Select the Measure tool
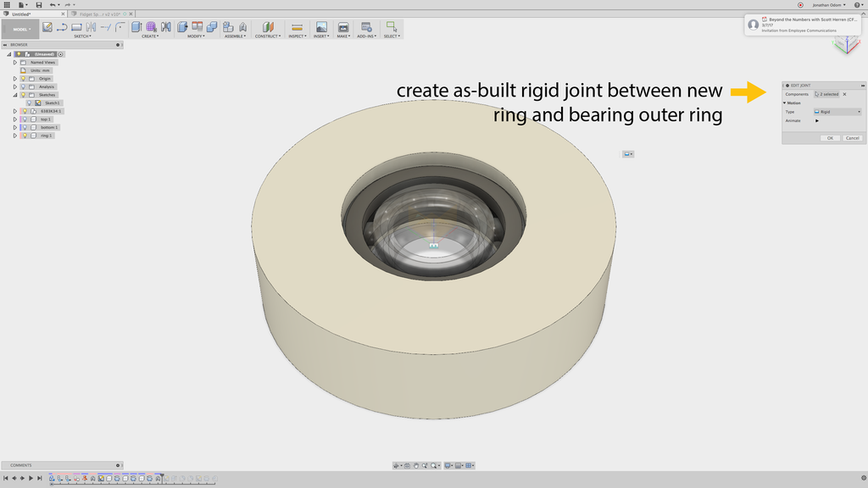868x488 pixels. tap(297, 26)
